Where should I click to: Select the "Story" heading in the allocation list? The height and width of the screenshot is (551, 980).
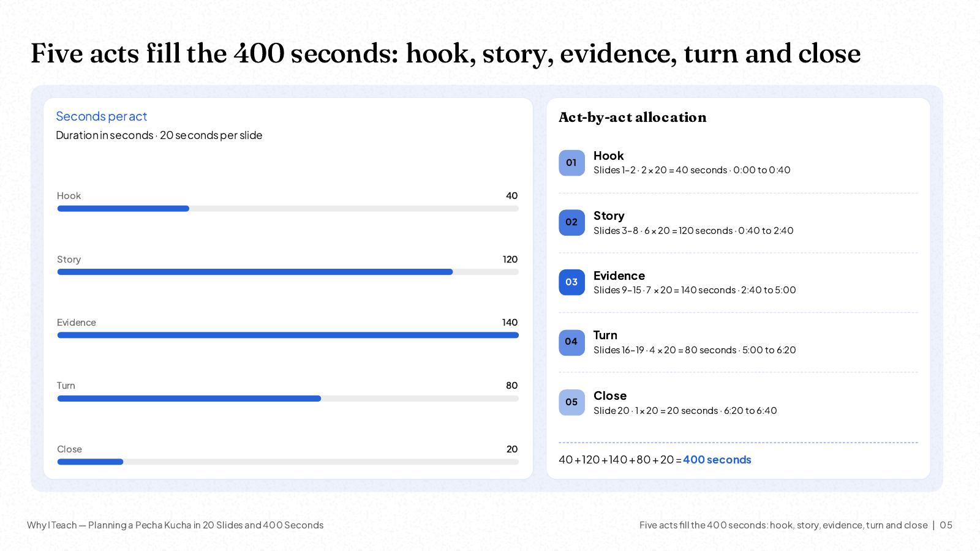coord(609,216)
